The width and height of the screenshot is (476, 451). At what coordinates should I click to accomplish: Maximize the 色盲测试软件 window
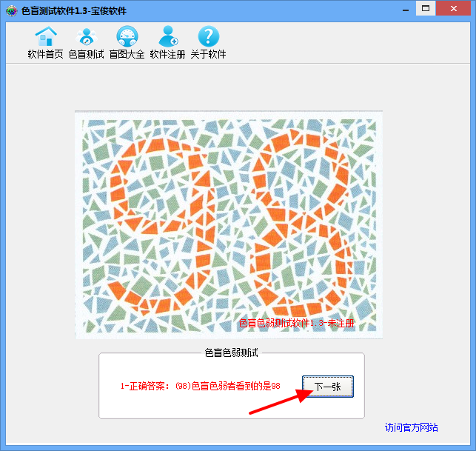(426, 8)
